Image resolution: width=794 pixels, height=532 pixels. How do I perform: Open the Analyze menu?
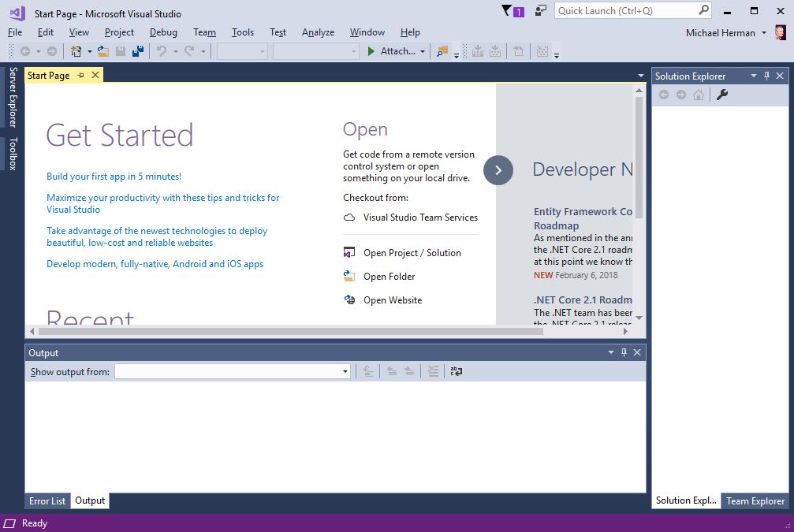pos(318,32)
